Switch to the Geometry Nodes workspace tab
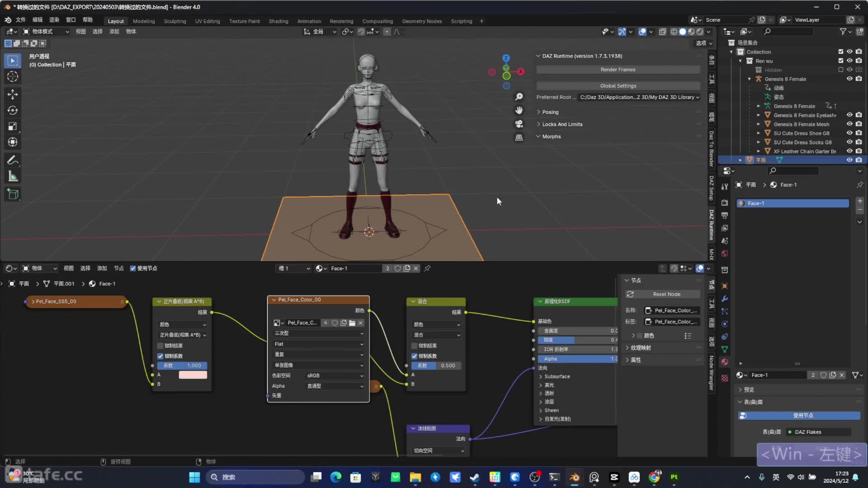The image size is (868, 488). point(422,21)
